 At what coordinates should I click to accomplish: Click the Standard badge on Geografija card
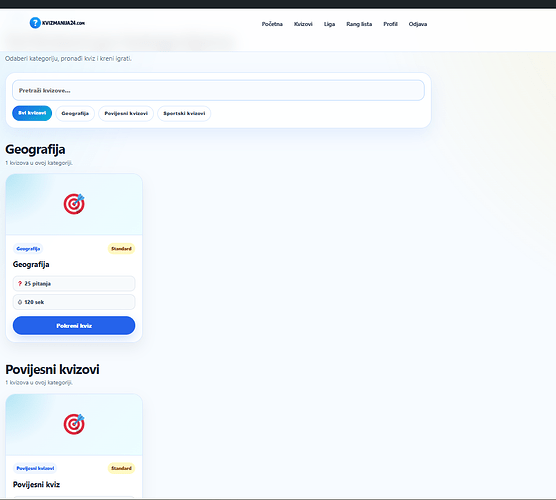pyautogui.click(x=121, y=249)
